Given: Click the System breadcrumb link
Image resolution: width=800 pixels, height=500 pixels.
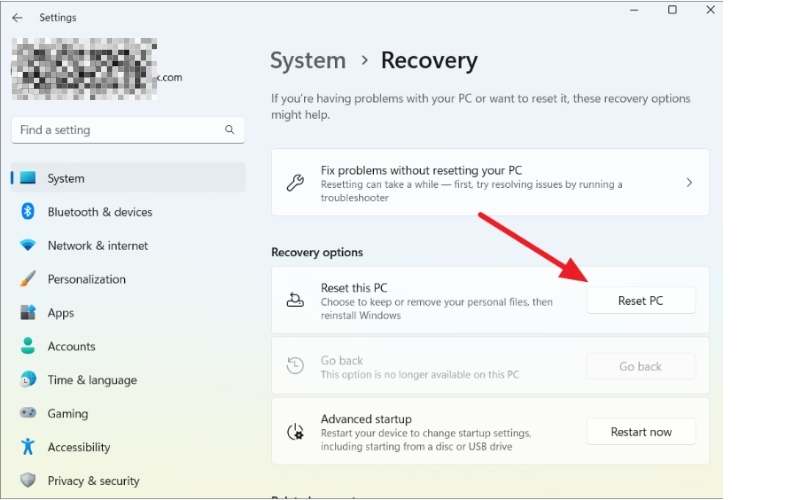Looking at the screenshot, I should coord(307,60).
